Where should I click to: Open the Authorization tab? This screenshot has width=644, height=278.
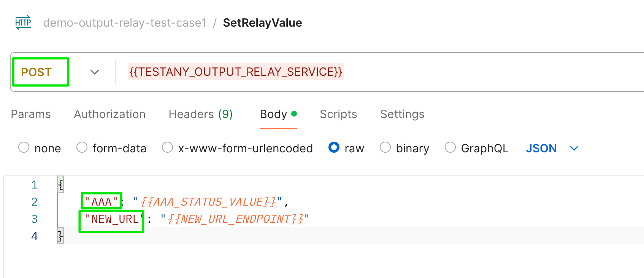pyautogui.click(x=110, y=114)
